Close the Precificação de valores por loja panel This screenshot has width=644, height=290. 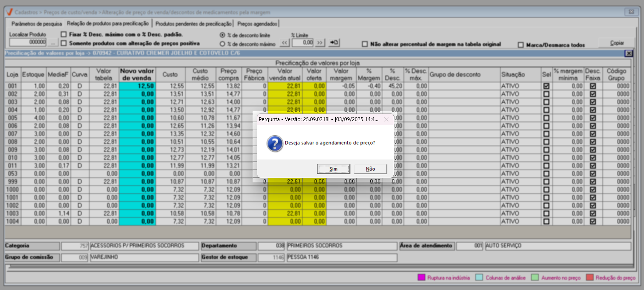pos(628,53)
